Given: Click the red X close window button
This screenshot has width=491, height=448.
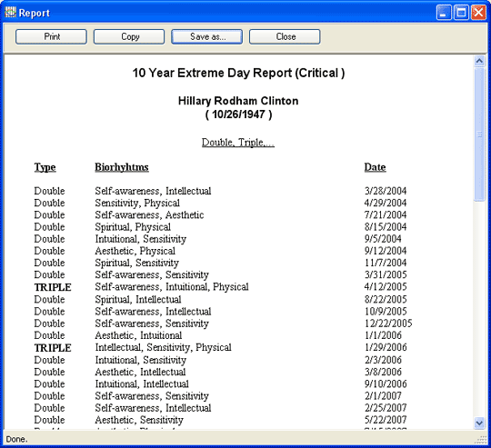Looking at the screenshot, I should (478, 13).
